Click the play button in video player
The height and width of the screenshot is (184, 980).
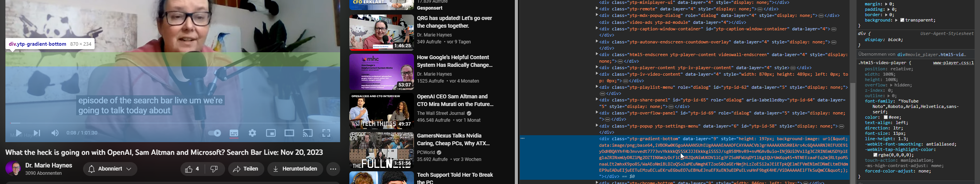click(x=18, y=133)
